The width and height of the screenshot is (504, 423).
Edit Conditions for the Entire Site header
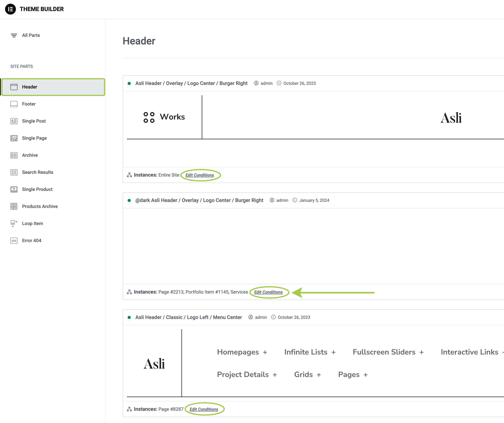(199, 175)
